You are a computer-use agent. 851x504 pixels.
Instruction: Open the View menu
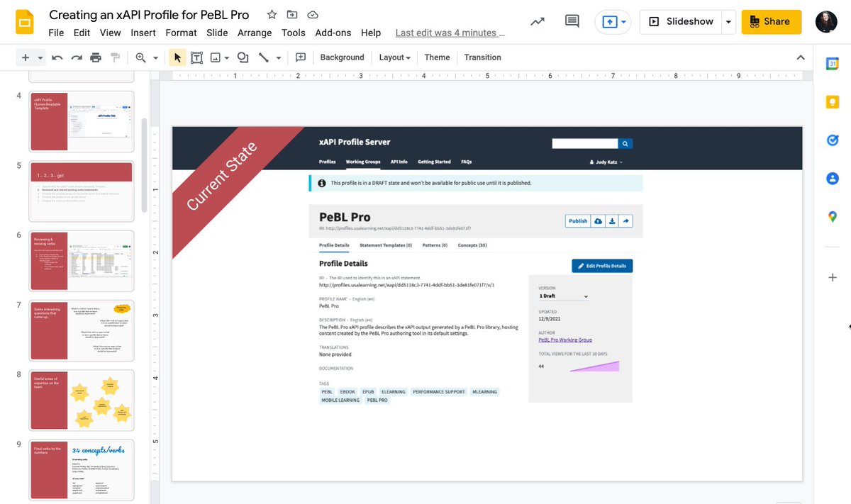110,33
